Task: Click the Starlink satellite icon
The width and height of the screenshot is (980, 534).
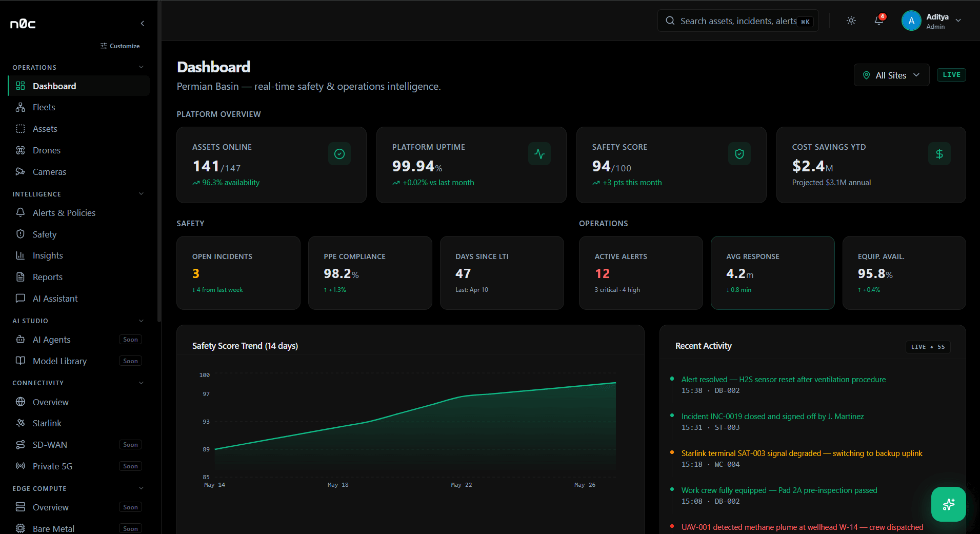Action: tap(21, 423)
